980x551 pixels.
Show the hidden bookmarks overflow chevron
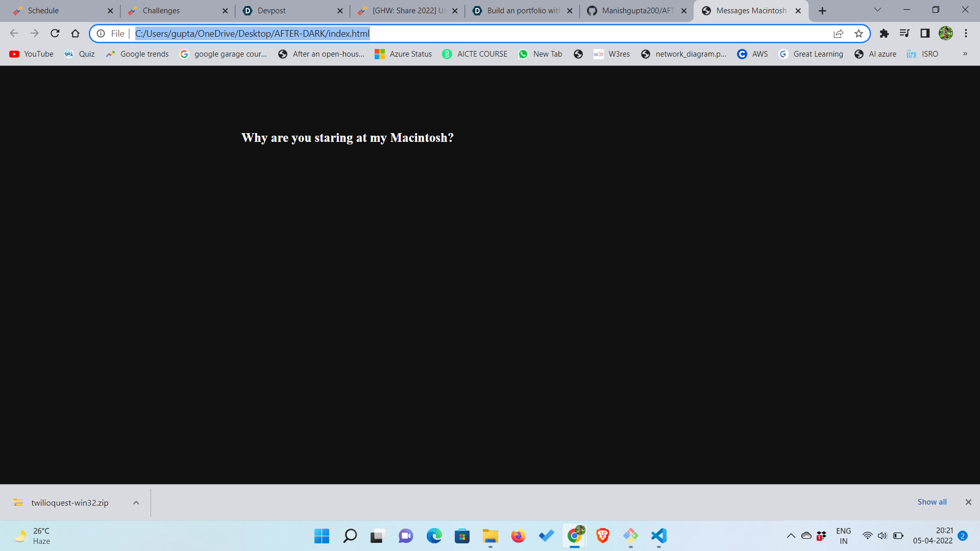(965, 54)
